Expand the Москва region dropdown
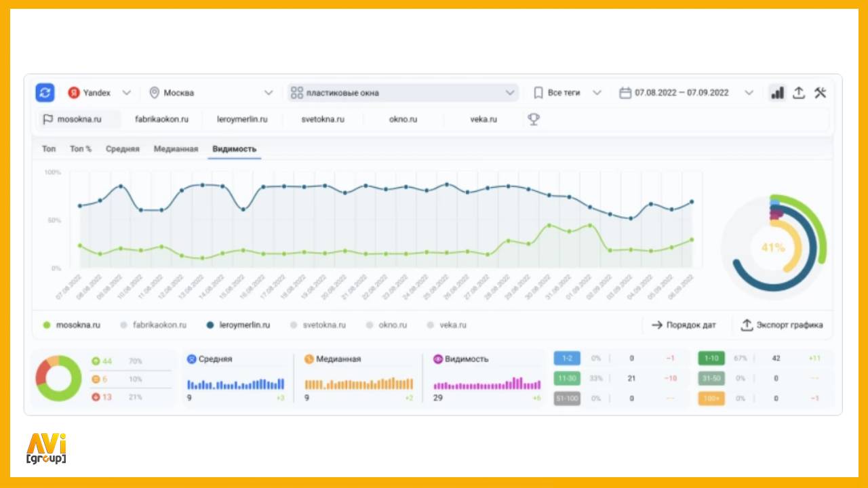This screenshot has width=868, height=488. pos(212,93)
